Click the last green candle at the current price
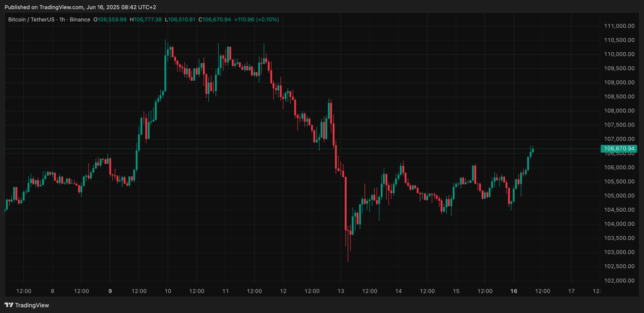644x313 pixels. point(533,150)
